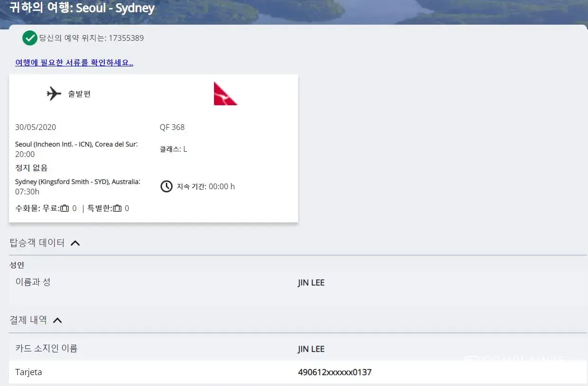This screenshot has height=386, width=588.
Task: Click the 카드 소지인 이름 label
Action: pos(47,349)
